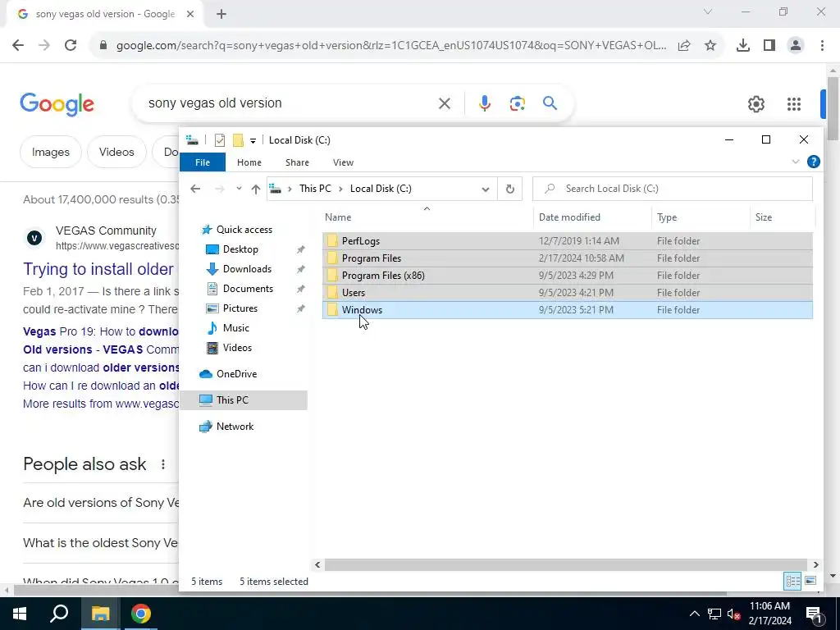840x630 pixels.
Task: Expand first People also ask question
Action: tap(101, 503)
